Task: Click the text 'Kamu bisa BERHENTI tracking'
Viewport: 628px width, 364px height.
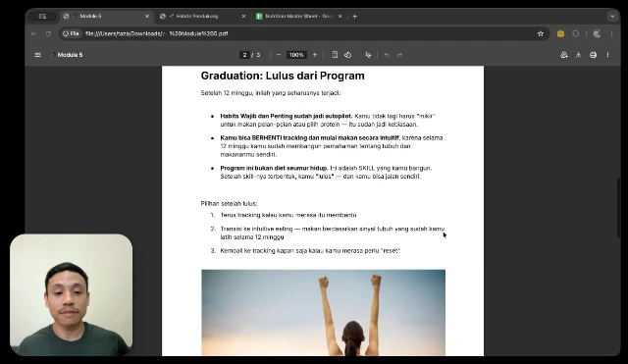Action: click(263, 137)
